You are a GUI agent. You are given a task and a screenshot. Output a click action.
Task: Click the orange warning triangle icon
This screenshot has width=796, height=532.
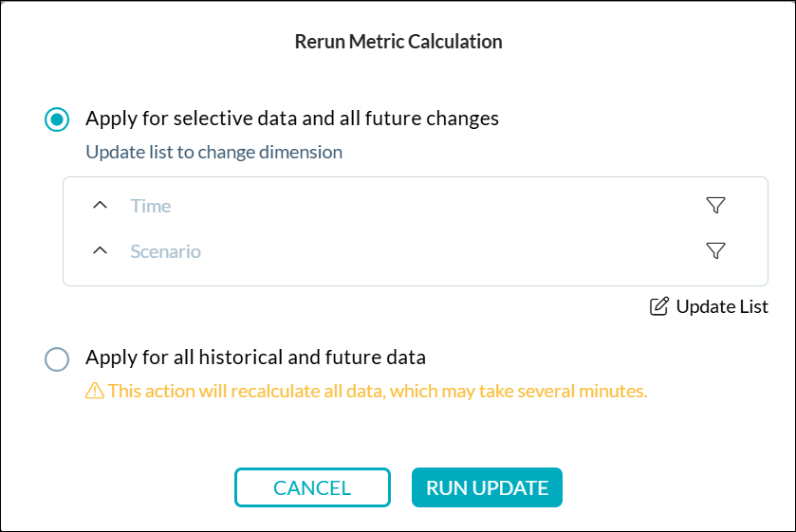pyautogui.click(x=95, y=391)
